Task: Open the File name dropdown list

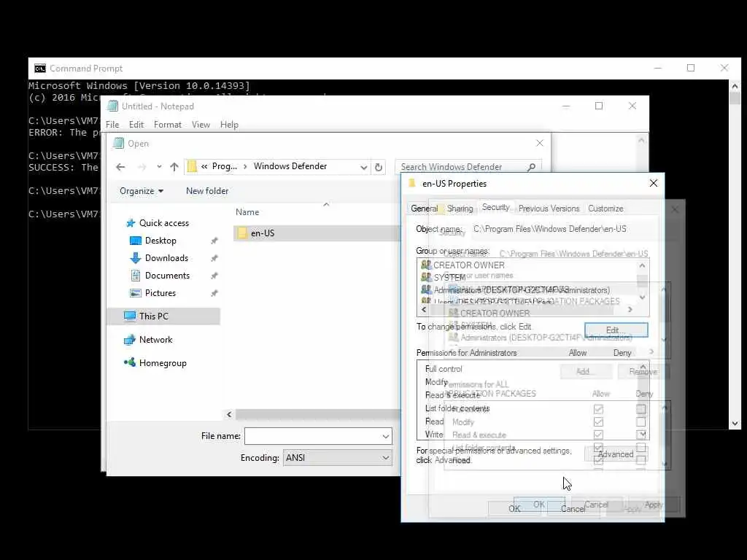Action: pos(385,436)
